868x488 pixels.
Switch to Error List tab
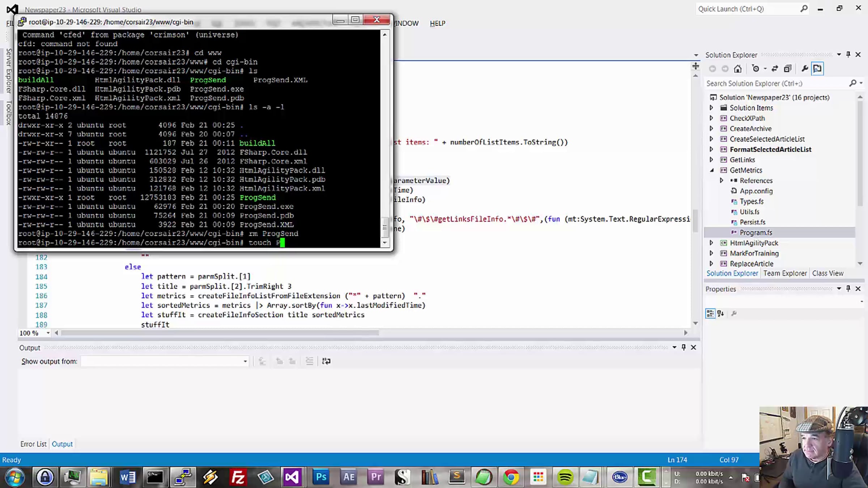[x=33, y=444]
